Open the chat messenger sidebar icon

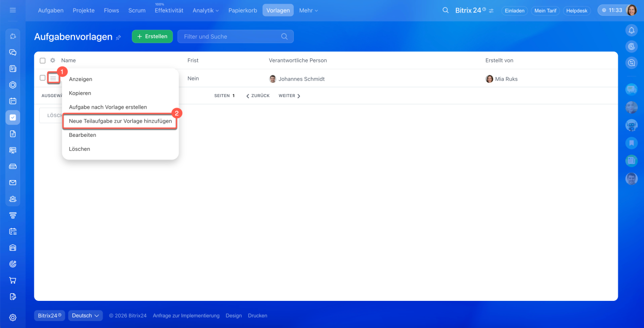click(13, 52)
